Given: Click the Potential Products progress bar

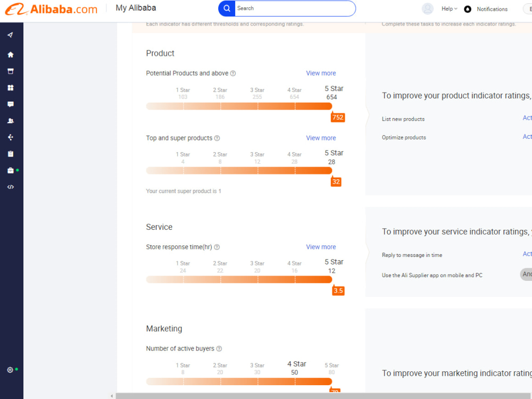Looking at the screenshot, I should (x=239, y=106).
